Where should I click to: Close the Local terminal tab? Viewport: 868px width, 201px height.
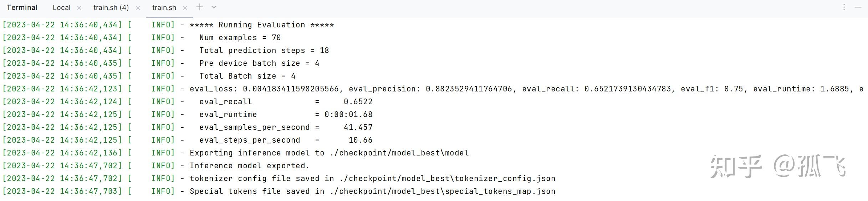pos(79,7)
